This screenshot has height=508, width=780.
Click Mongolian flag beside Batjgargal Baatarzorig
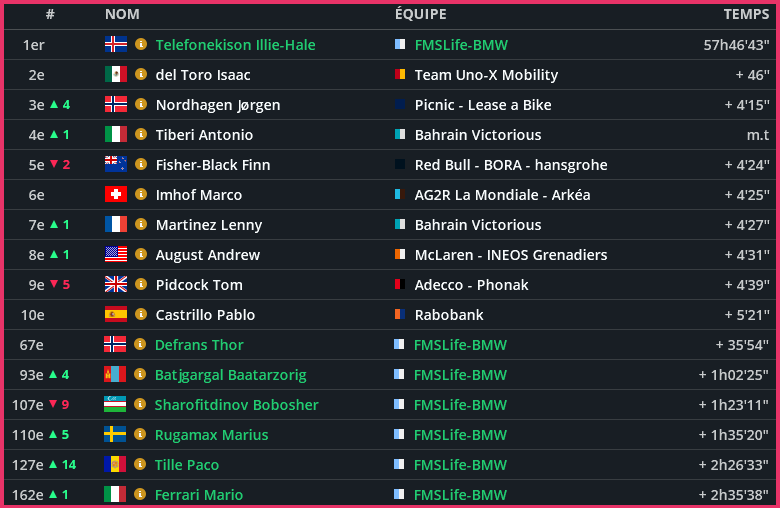pyautogui.click(x=115, y=375)
